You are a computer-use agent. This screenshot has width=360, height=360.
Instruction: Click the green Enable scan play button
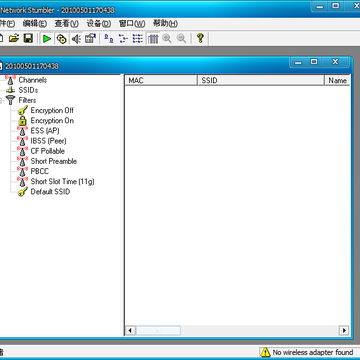click(47, 39)
